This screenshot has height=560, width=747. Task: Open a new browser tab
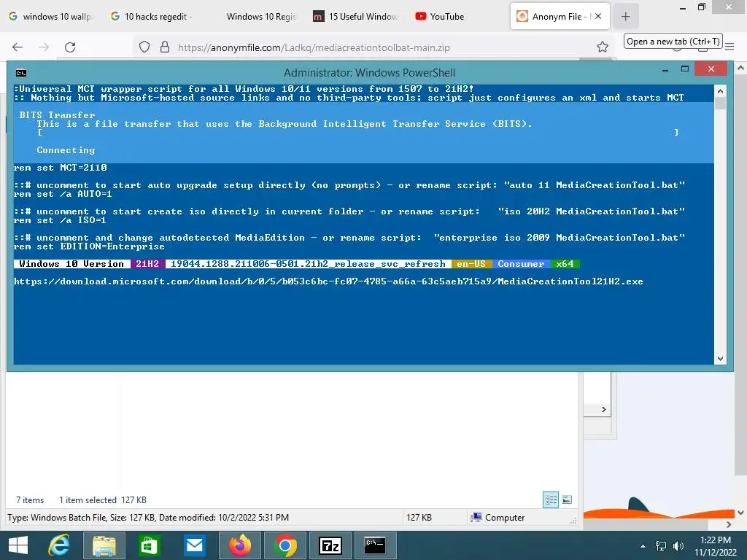625,17
